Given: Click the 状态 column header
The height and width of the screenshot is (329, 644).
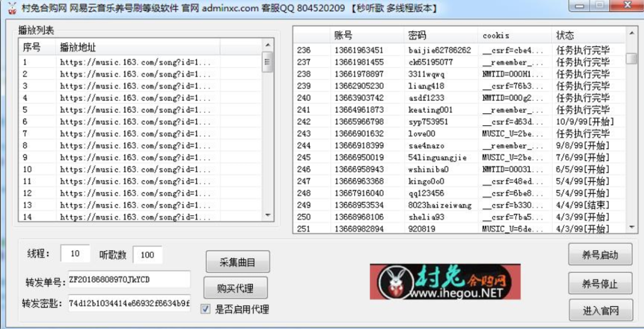Looking at the screenshot, I should coord(589,35).
